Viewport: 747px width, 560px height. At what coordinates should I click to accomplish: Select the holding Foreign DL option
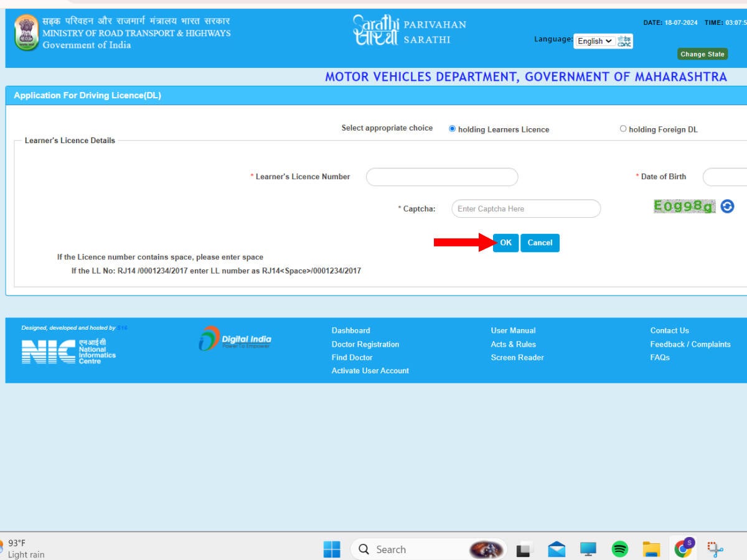coord(623,129)
